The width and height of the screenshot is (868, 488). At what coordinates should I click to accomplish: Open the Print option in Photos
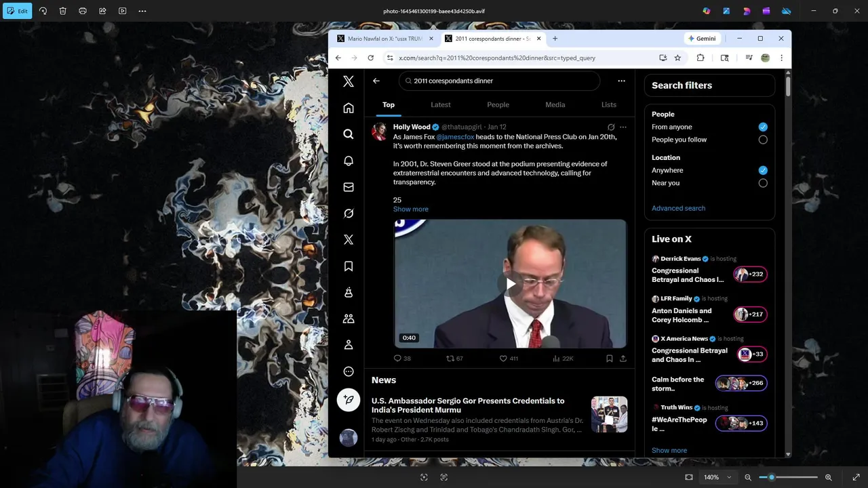(83, 11)
